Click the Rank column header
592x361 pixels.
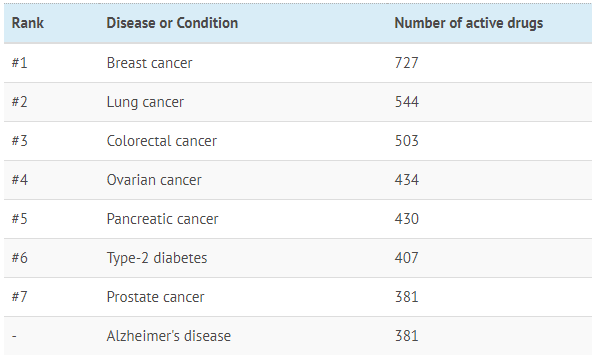(28, 23)
